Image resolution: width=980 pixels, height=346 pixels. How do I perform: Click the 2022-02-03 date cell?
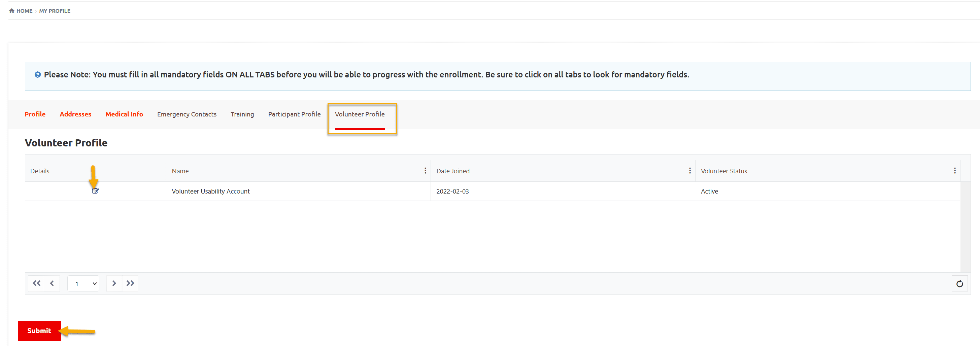[563, 191]
